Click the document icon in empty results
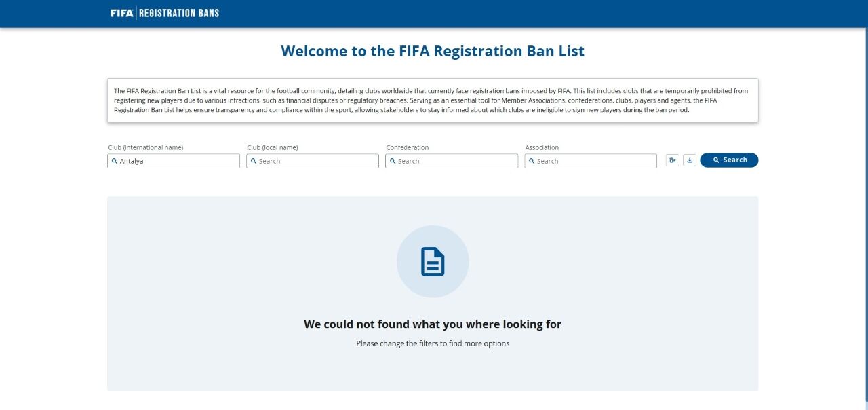Viewport: 868px width, 410px height. click(x=433, y=261)
